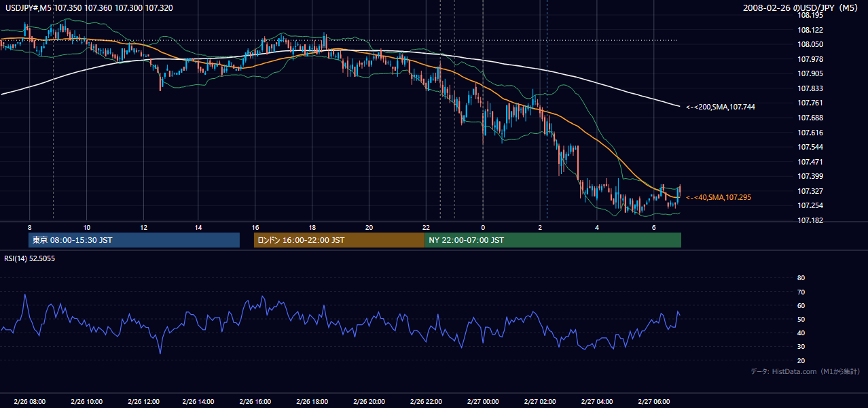The image size is (868, 408).
Task: Click hour tick 20 under price chart
Action: tap(369, 227)
